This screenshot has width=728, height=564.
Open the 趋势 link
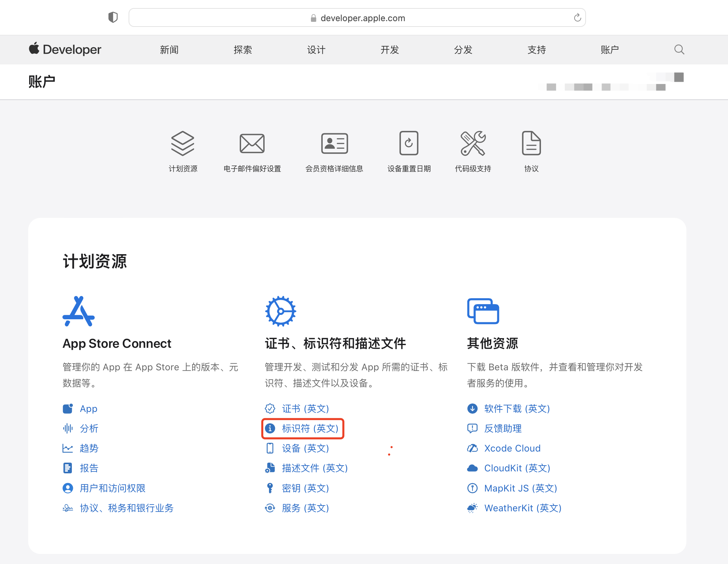(89, 448)
